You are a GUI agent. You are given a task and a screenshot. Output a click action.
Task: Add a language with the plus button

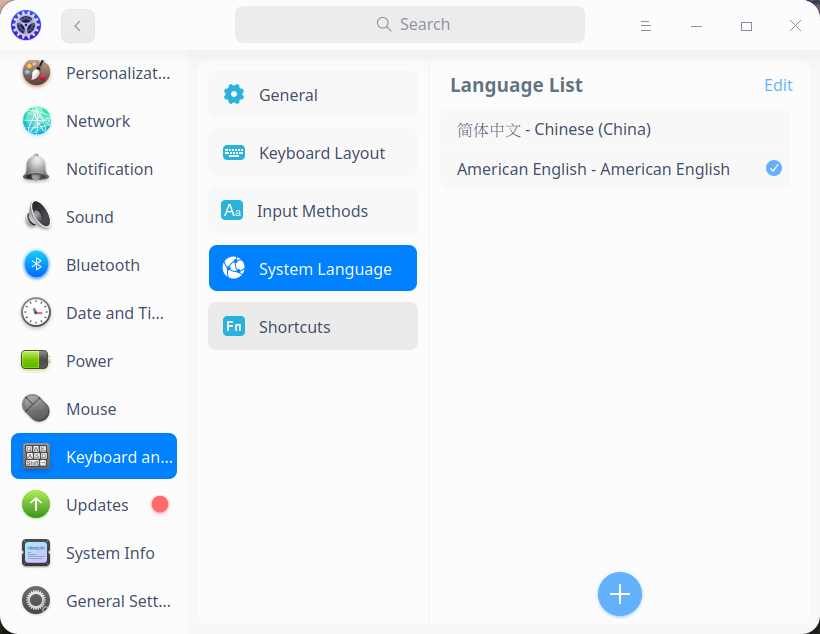(x=620, y=594)
